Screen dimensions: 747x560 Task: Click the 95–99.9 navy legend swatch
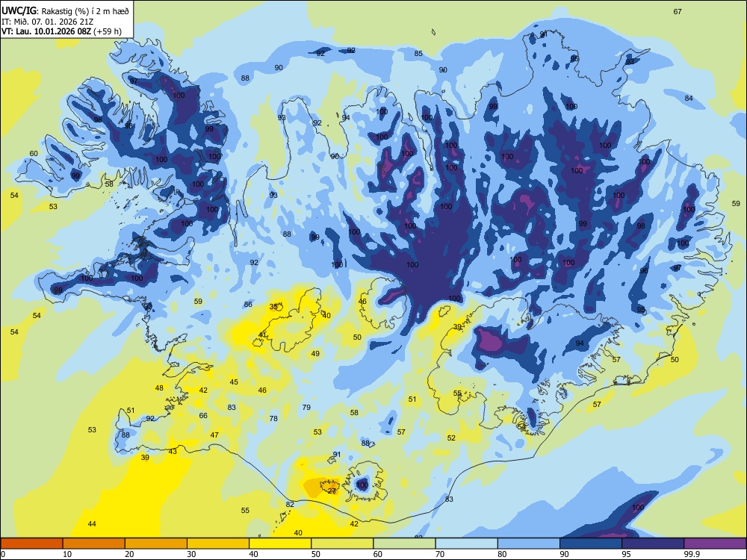(x=653, y=544)
